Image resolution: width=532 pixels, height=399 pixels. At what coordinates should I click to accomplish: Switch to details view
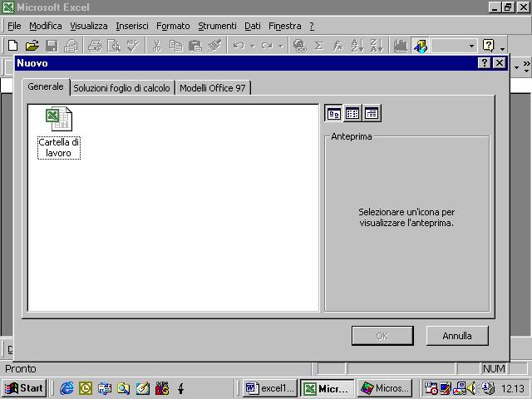(x=372, y=113)
